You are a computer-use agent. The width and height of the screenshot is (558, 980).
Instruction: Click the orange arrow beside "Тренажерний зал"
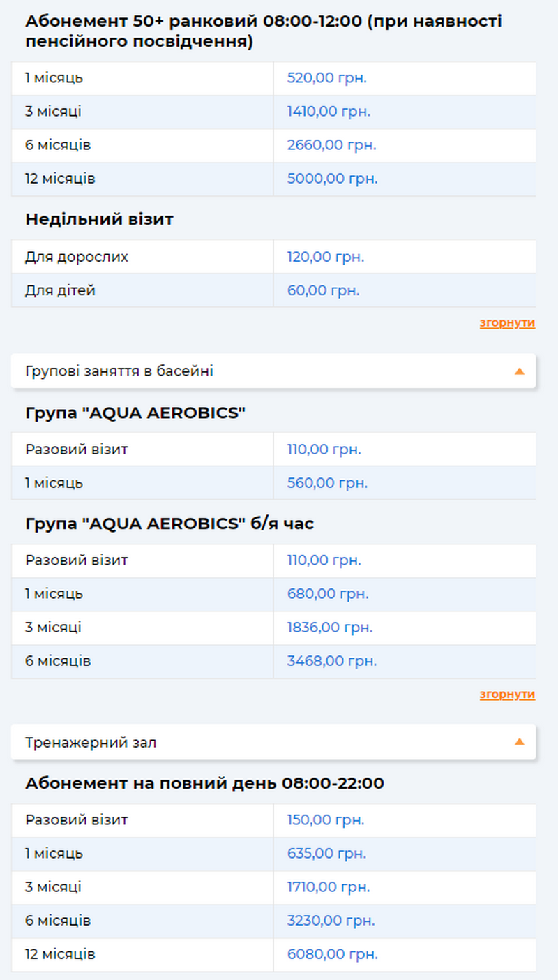click(x=519, y=742)
